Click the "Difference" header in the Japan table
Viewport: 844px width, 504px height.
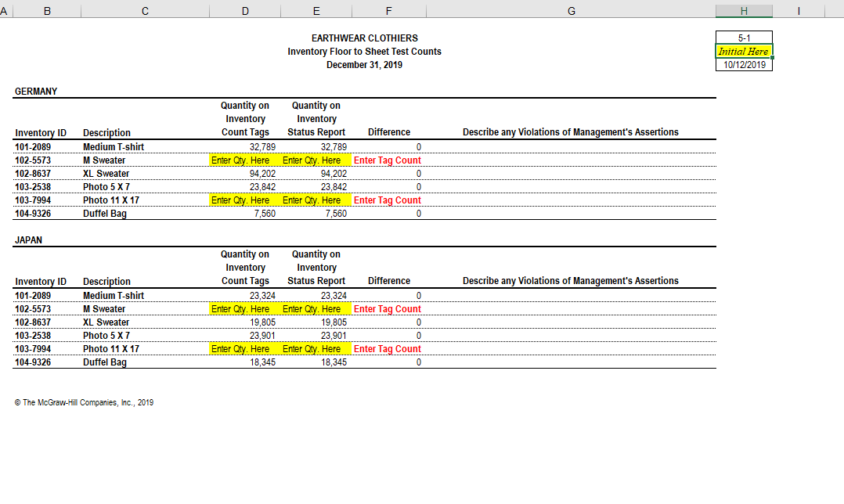[388, 281]
